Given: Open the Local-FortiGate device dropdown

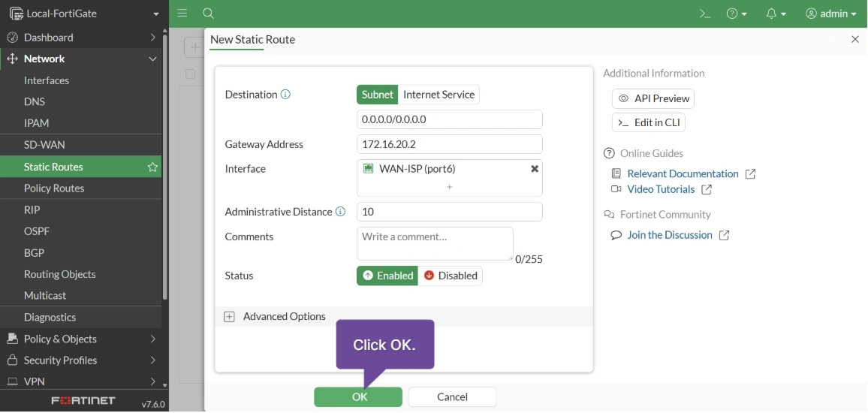Looking at the screenshot, I should point(85,14).
